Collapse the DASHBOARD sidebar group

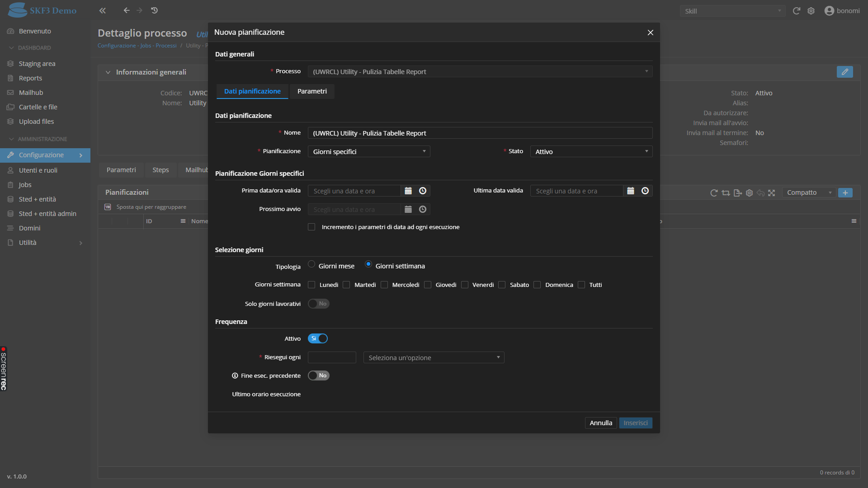click(30, 47)
